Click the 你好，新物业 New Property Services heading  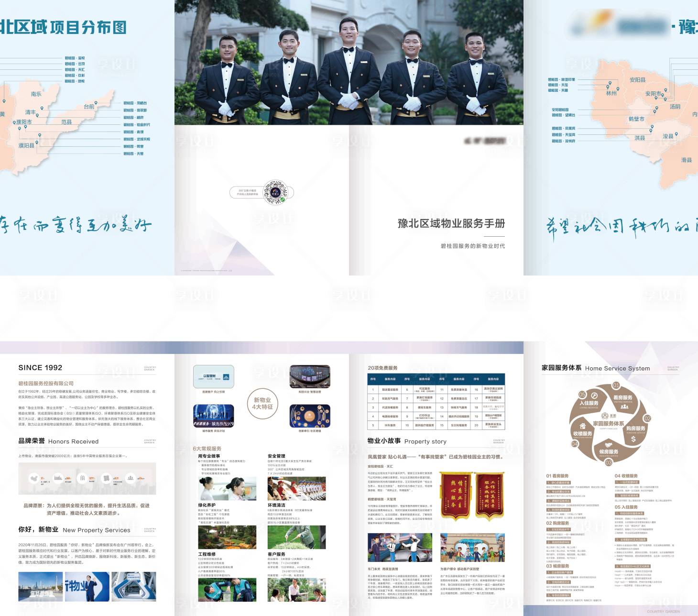(x=74, y=529)
